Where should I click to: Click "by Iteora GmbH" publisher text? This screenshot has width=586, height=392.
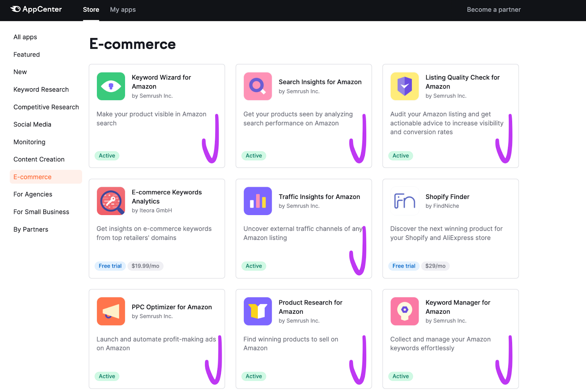point(152,210)
